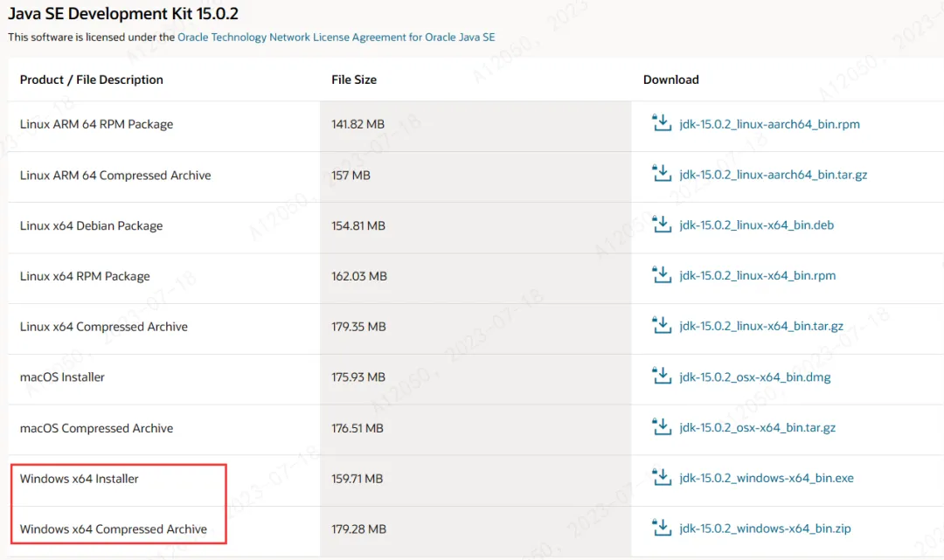
Task: Select the Linux x64 Debian Package text
Action: coord(92,225)
